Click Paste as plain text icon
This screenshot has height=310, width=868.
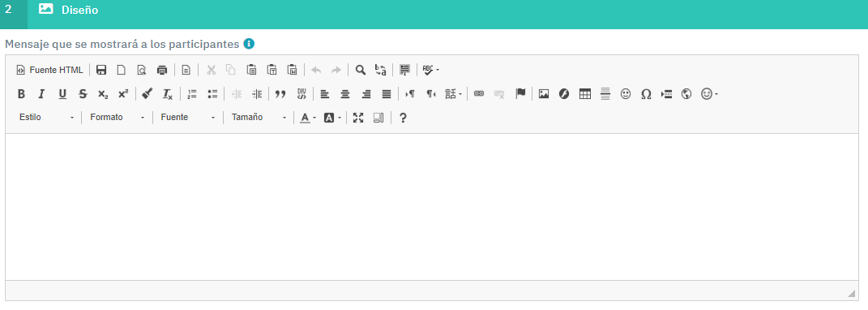click(272, 70)
